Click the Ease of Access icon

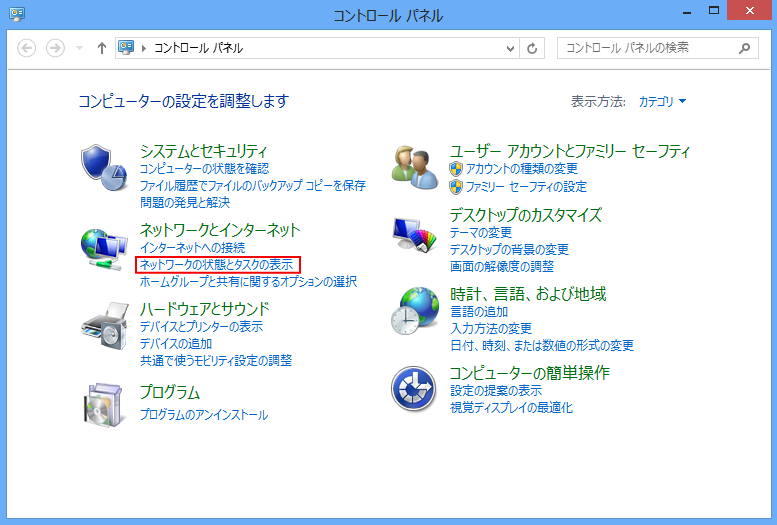coord(413,389)
